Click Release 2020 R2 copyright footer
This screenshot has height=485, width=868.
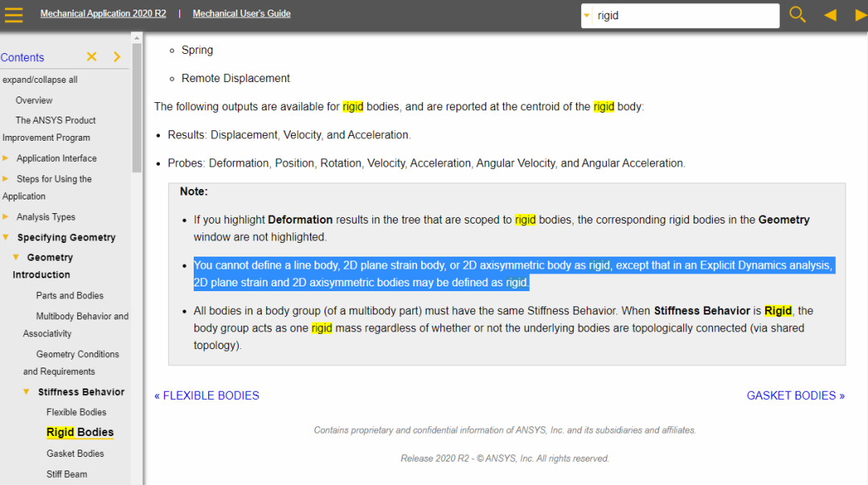(x=505, y=459)
